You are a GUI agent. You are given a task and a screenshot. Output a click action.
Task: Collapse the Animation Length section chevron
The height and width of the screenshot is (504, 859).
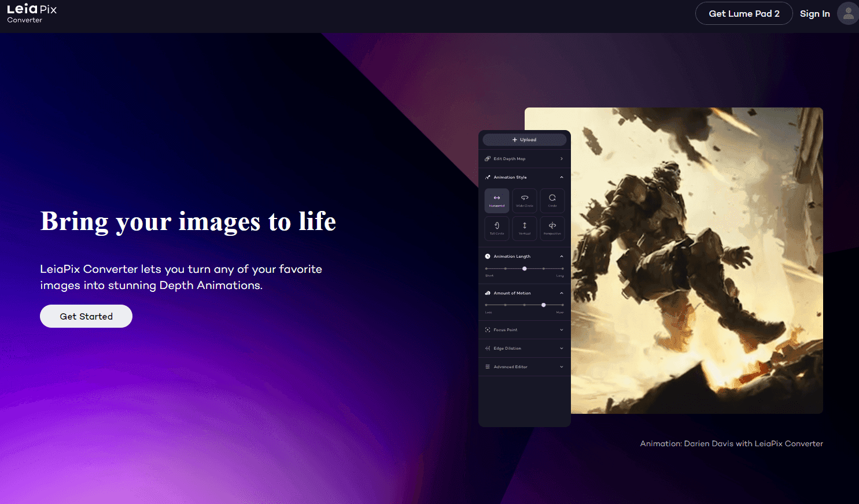tap(561, 256)
